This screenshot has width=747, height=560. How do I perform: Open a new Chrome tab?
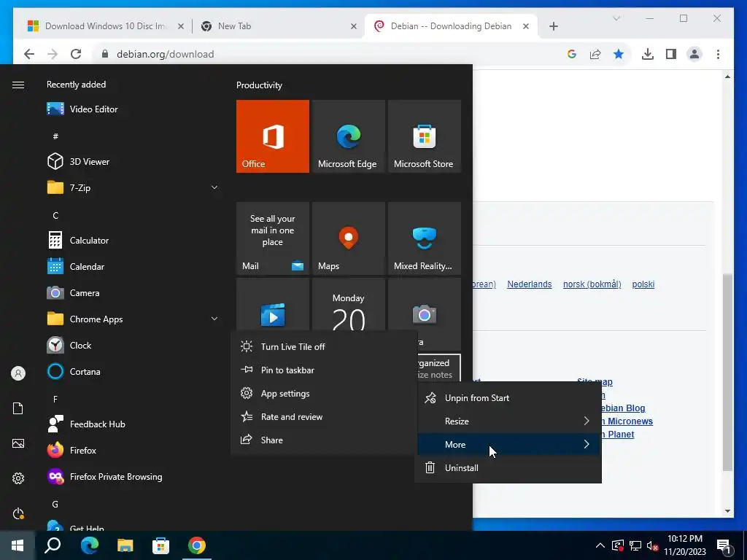[x=553, y=26]
